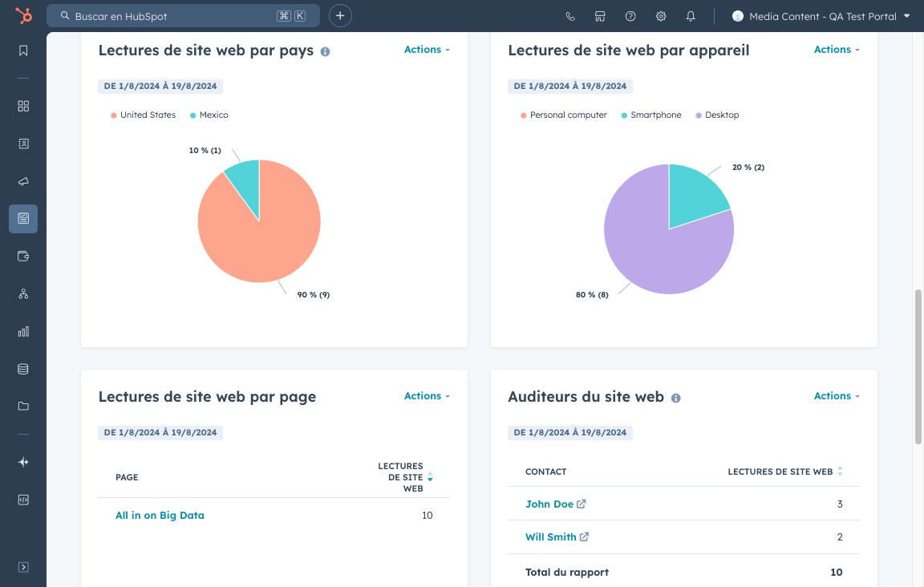The width and height of the screenshot is (924, 587).
Task: Open the All in on Big Data page link
Action: point(160,516)
